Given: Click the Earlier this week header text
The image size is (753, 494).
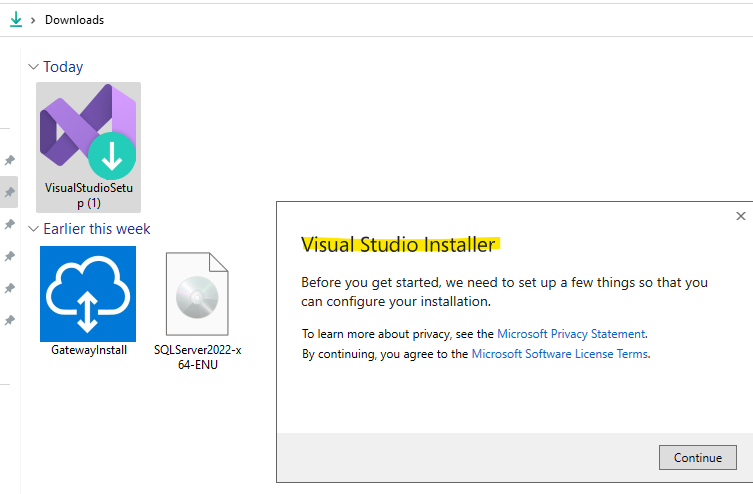Looking at the screenshot, I should [97, 229].
